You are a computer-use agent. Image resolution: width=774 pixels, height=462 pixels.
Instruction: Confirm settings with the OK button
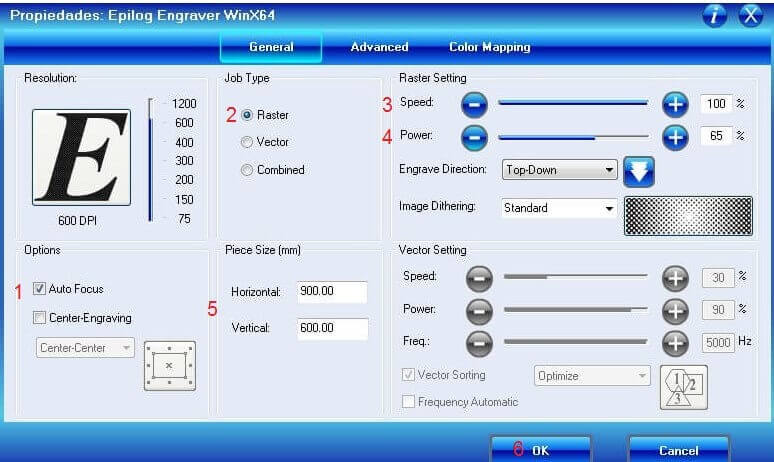pyautogui.click(x=541, y=450)
